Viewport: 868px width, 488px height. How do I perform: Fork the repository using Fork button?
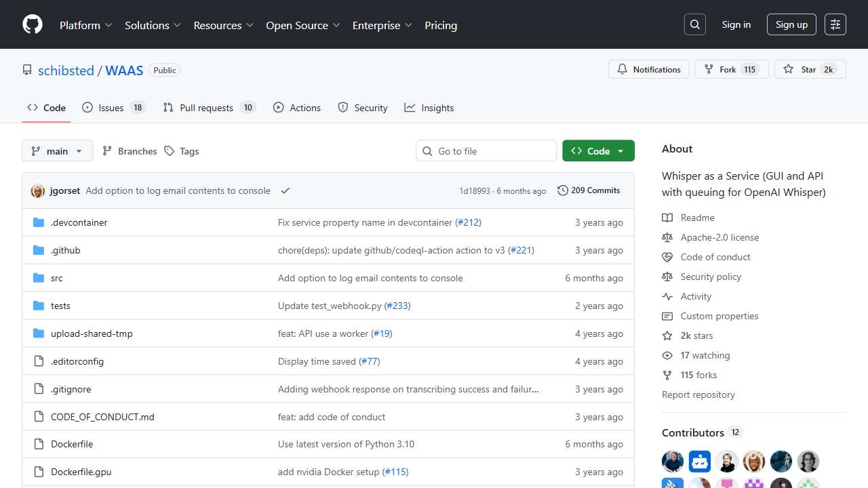722,69
